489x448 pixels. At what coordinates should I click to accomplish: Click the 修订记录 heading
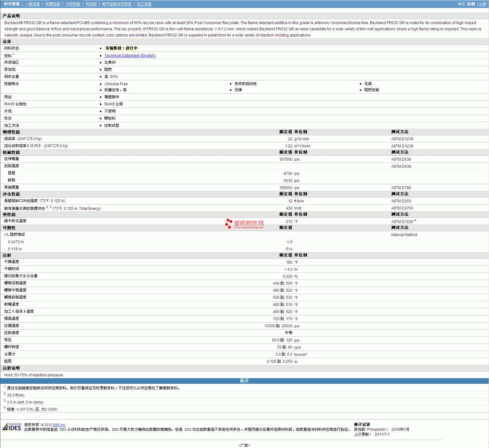coord(362,425)
